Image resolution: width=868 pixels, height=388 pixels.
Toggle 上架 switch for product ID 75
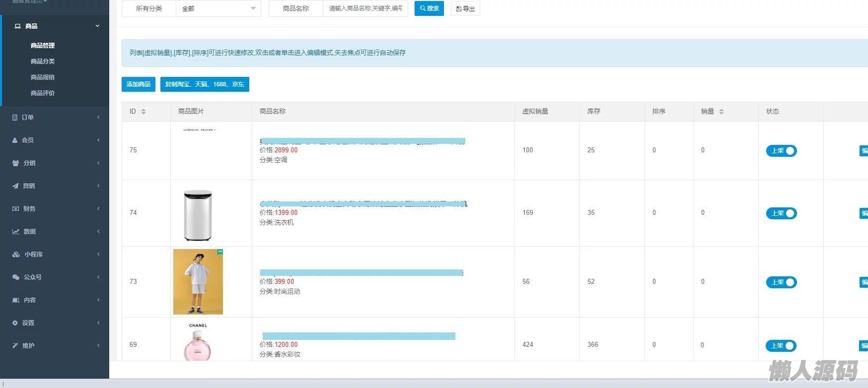coord(781,151)
